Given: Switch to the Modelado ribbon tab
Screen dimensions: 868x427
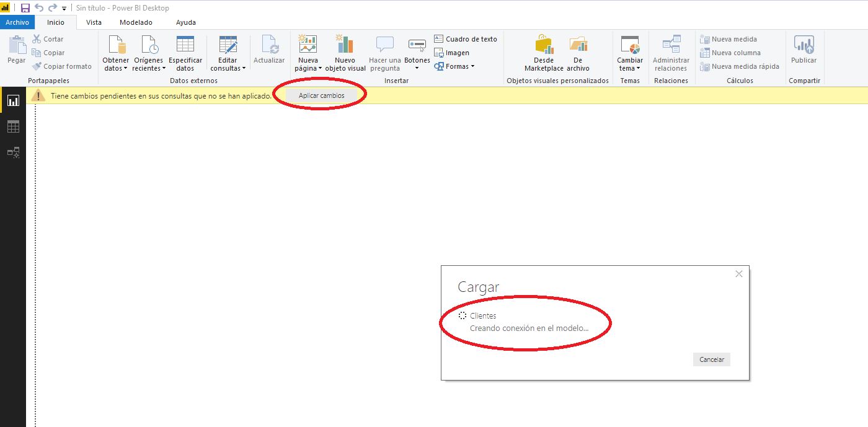Looking at the screenshot, I should click(x=136, y=22).
